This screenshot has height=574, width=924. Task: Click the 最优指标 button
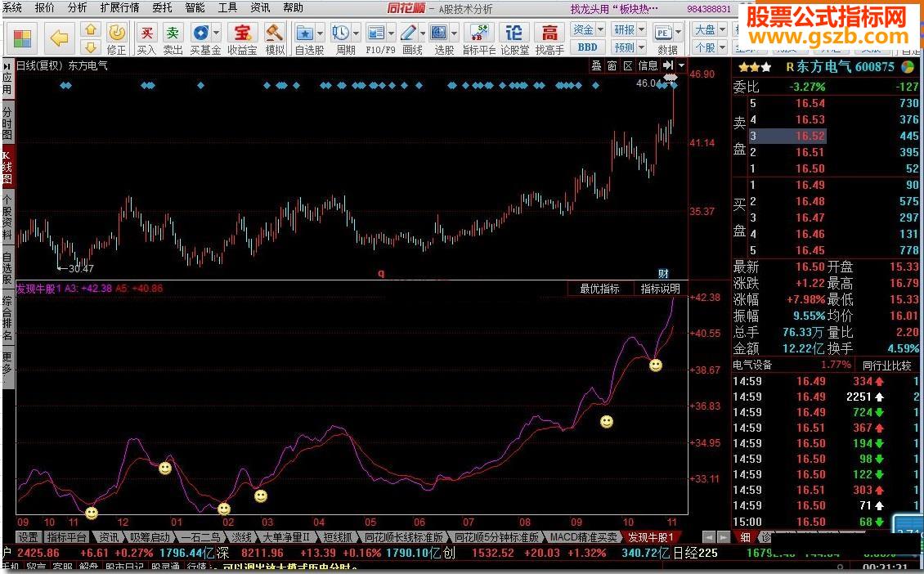click(x=599, y=289)
